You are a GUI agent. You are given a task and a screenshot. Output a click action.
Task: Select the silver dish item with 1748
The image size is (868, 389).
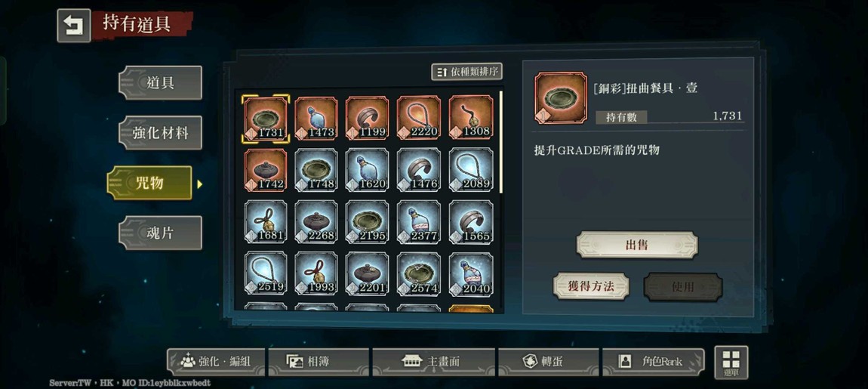tap(316, 169)
